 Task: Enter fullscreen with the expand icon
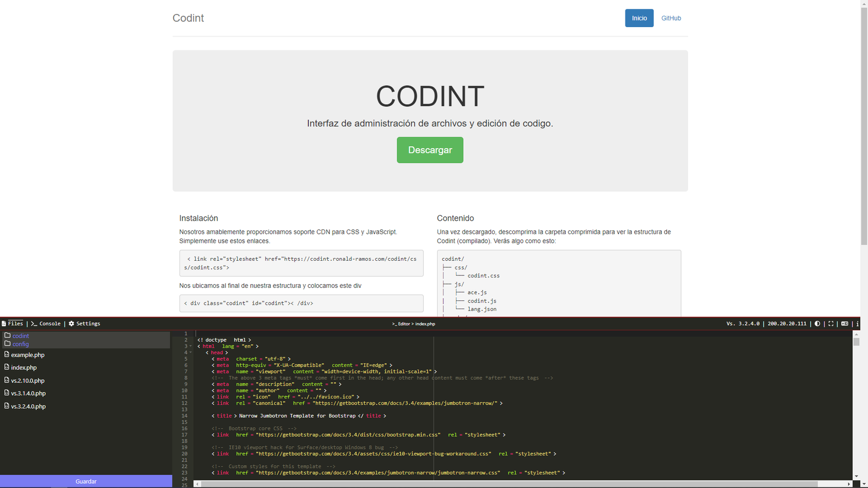pyautogui.click(x=831, y=324)
